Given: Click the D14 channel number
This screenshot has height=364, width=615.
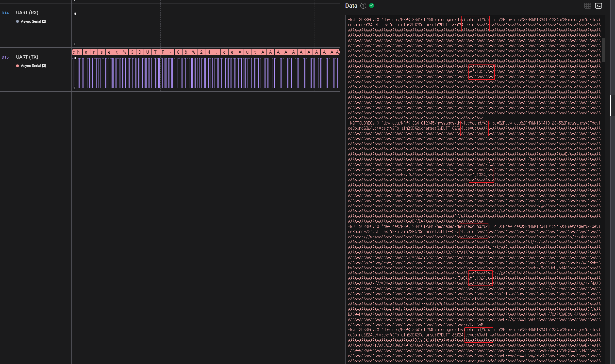Looking at the screenshot, I should tap(5, 13).
